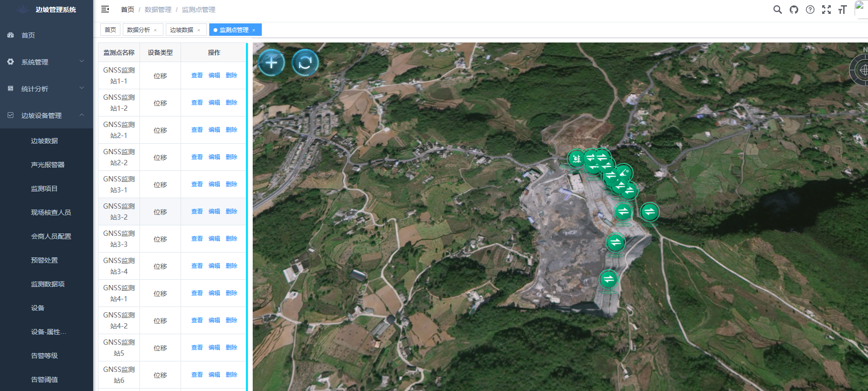The height and width of the screenshot is (391, 868).
Task: Click the help question mark icon
Action: click(810, 10)
